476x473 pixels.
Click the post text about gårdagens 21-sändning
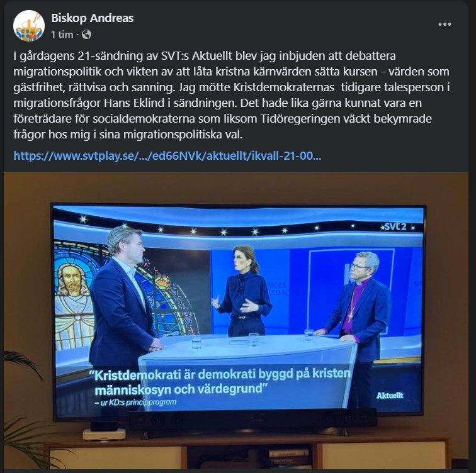(232, 95)
